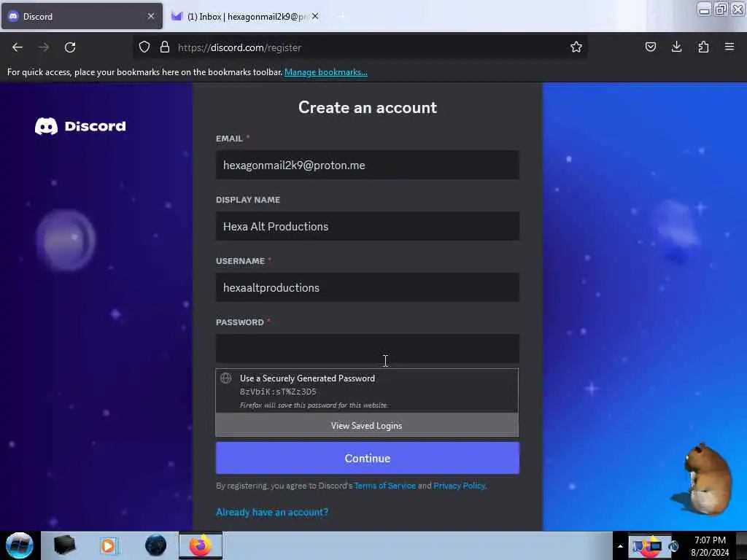The image size is (747, 560).
Task: Click the DISPLAY NAME label
Action: click(x=248, y=200)
